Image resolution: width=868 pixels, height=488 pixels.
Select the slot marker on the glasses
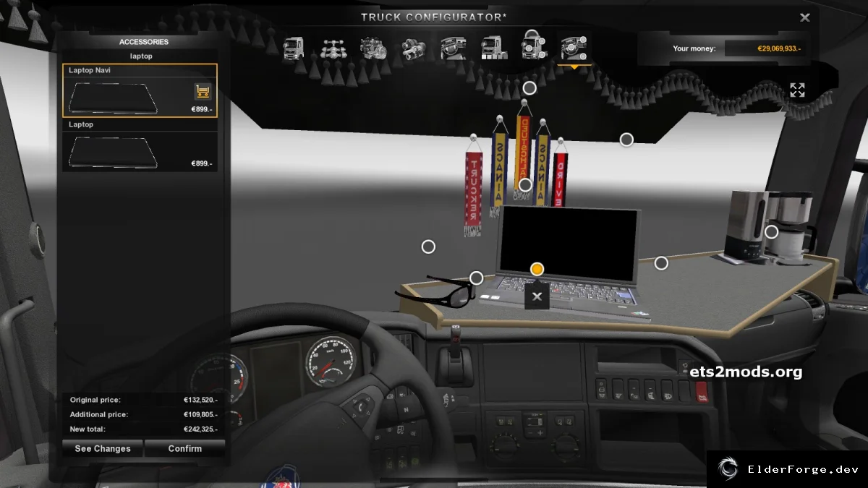pos(476,278)
